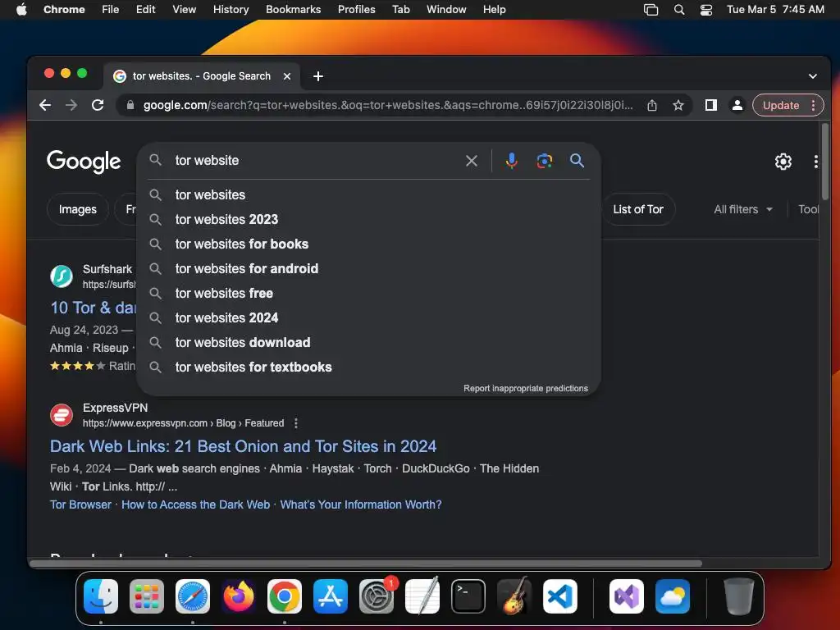Select the List of Tor chip
Viewport: 840px width, 630px height.
638,209
